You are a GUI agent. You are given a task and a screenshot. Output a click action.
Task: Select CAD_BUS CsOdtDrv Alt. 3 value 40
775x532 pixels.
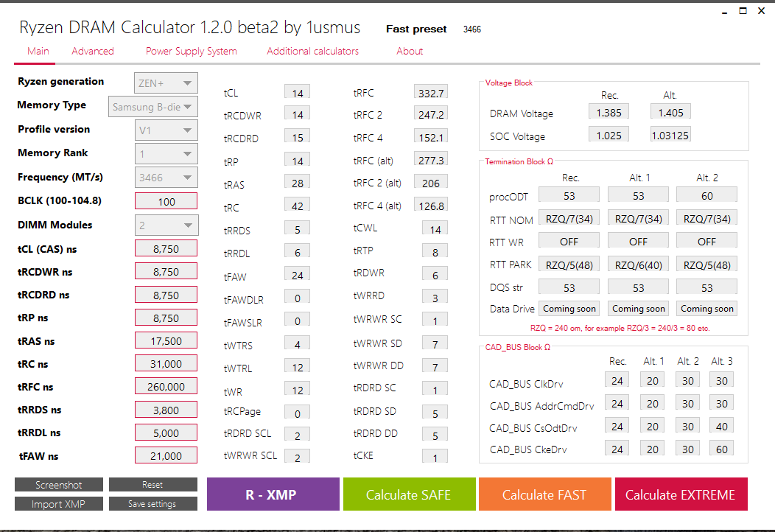pos(722,426)
